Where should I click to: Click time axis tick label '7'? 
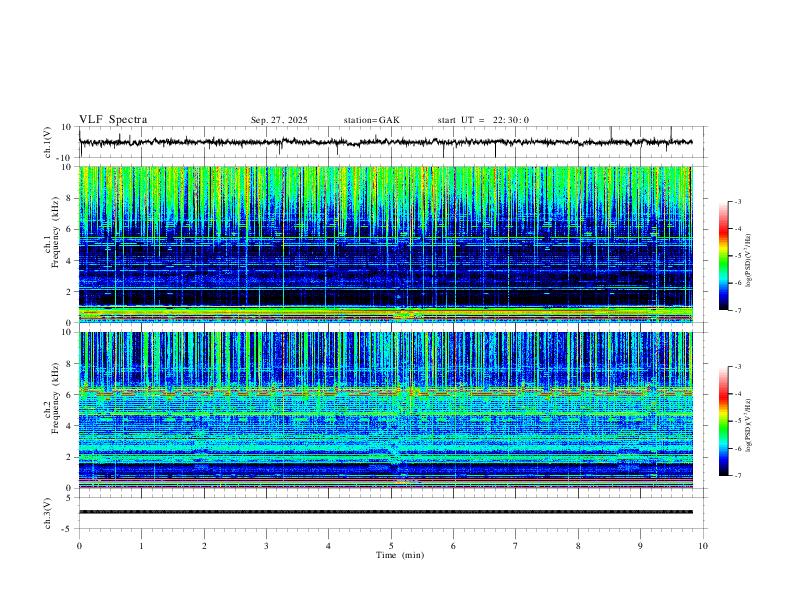click(516, 546)
